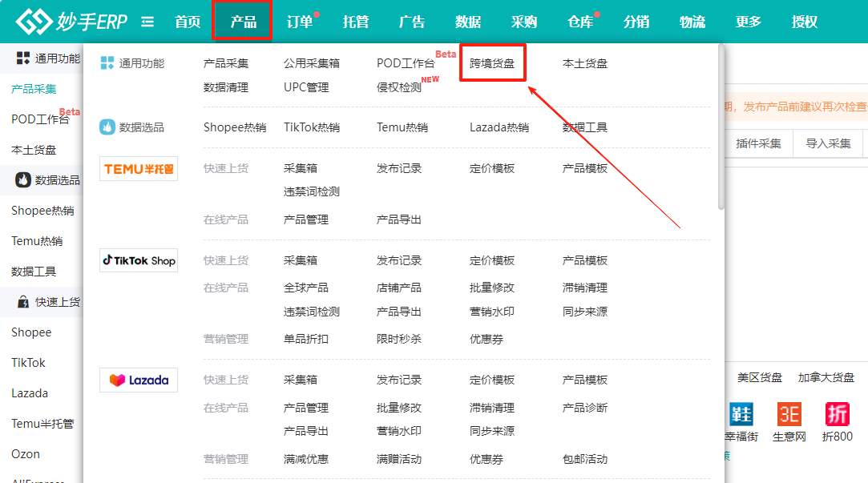This screenshot has width=868, height=483.
Task: Open the 产品 top menu
Action: click(244, 22)
